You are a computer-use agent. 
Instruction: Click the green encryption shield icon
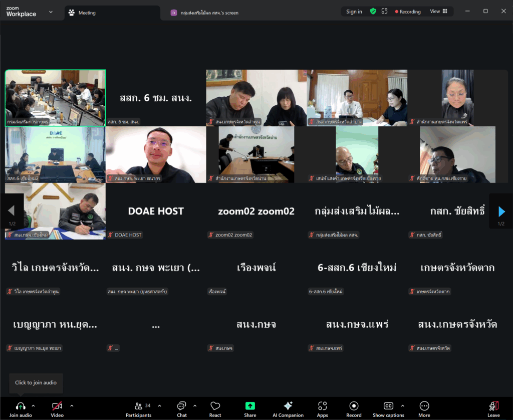tap(373, 12)
